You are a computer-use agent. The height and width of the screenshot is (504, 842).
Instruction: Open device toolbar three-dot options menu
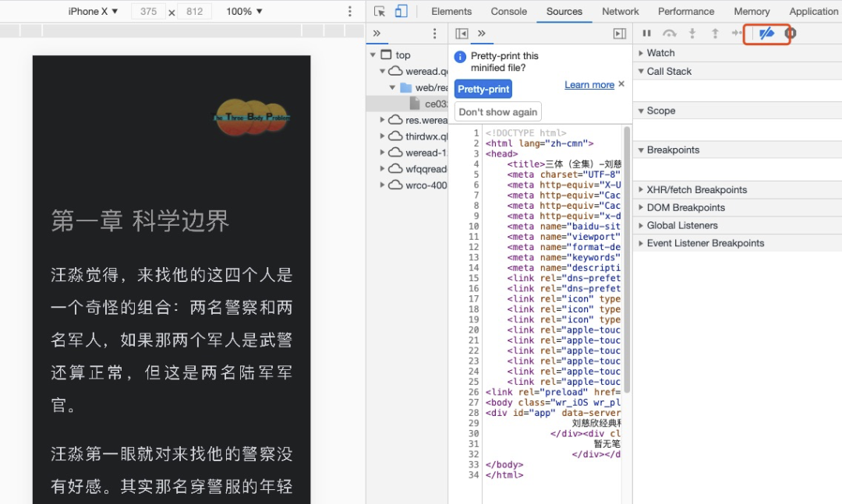point(350,12)
